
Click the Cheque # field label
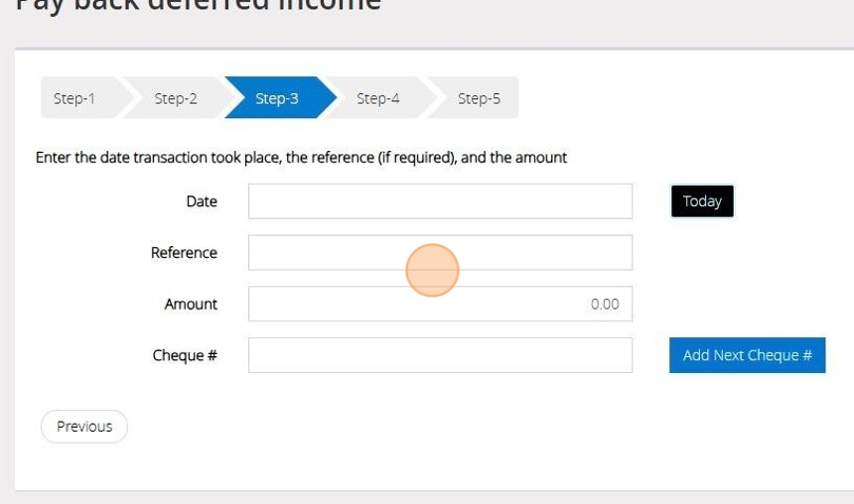pos(185,355)
